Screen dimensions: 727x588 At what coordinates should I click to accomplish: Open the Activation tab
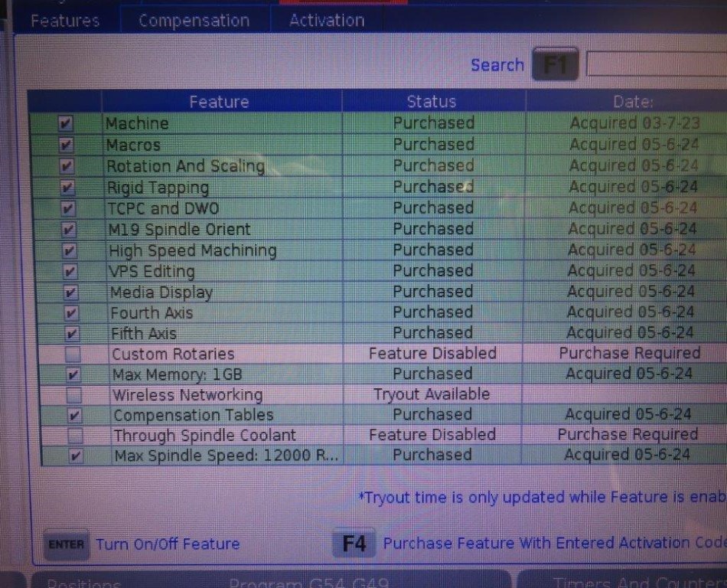(327, 20)
